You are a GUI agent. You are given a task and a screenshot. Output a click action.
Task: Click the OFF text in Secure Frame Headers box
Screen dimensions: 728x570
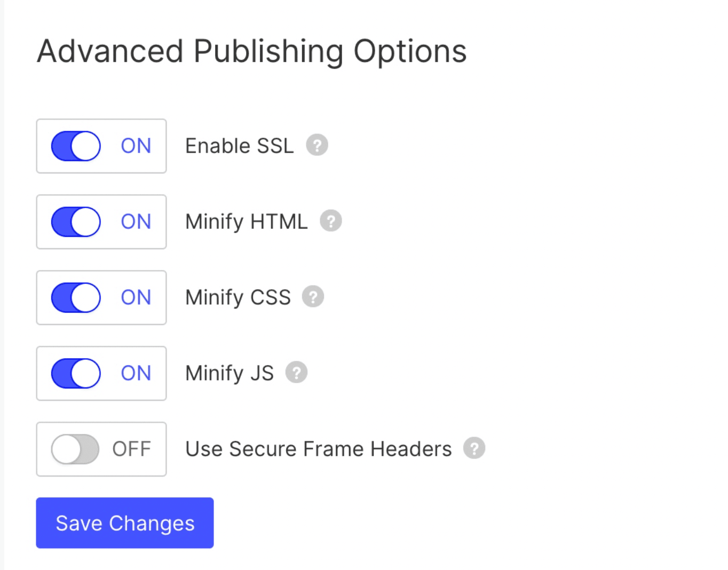pyautogui.click(x=131, y=449)
